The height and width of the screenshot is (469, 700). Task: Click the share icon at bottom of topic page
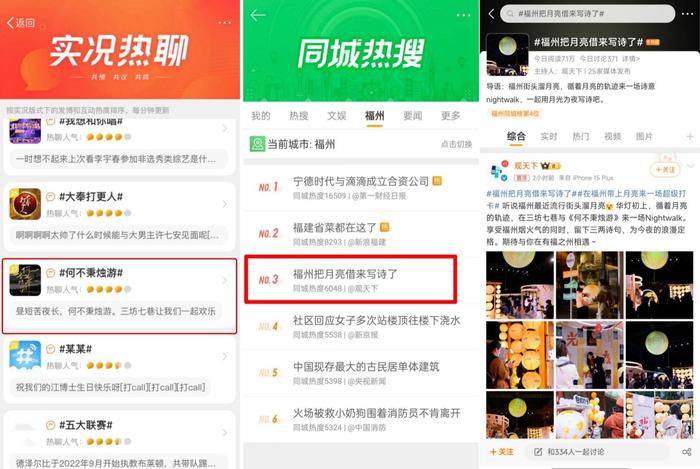coord(687,452)
